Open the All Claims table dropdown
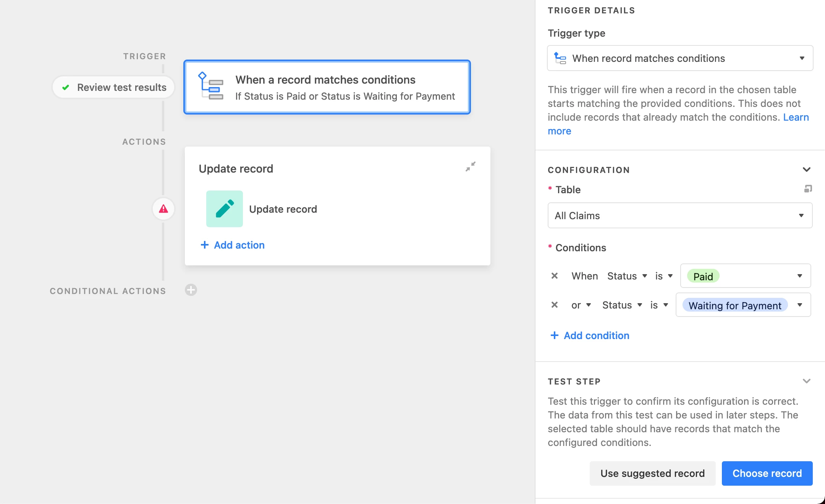The height and width of the screenshot is (504, 825). (x=680, y=216)
